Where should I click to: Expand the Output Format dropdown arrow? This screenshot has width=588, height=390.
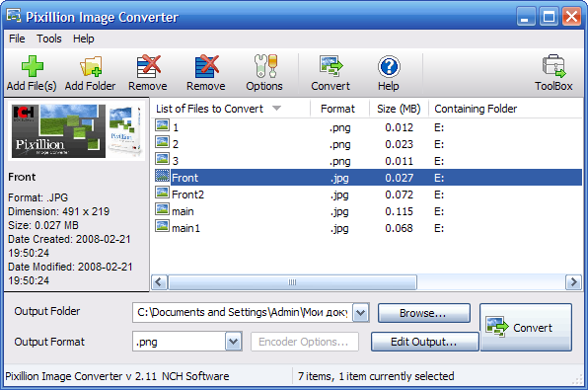click(233, 342)
